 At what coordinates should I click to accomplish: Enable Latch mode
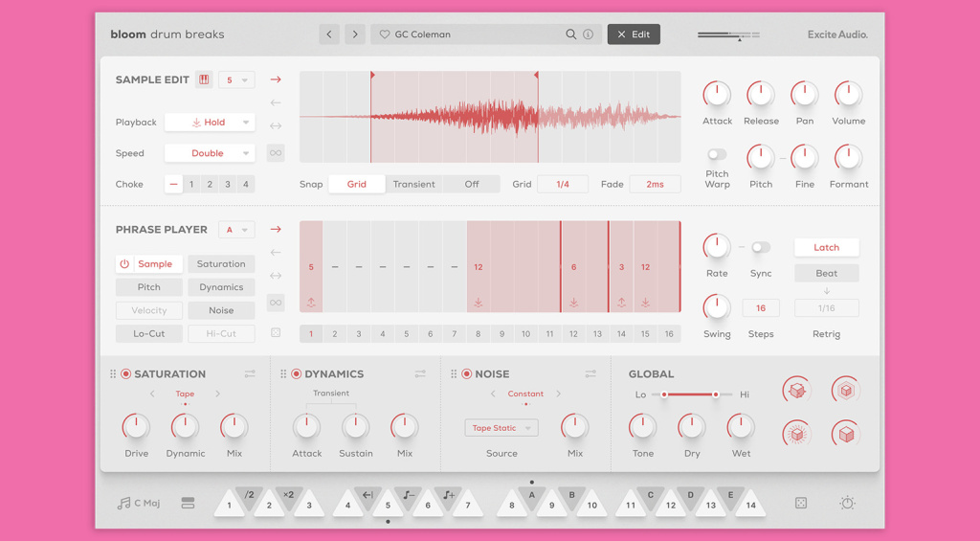pos(826,248)
